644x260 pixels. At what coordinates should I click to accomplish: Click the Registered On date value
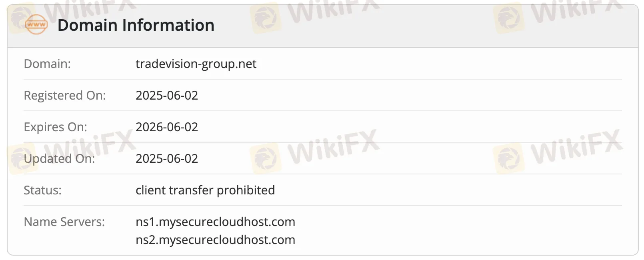tap(167, 96)
